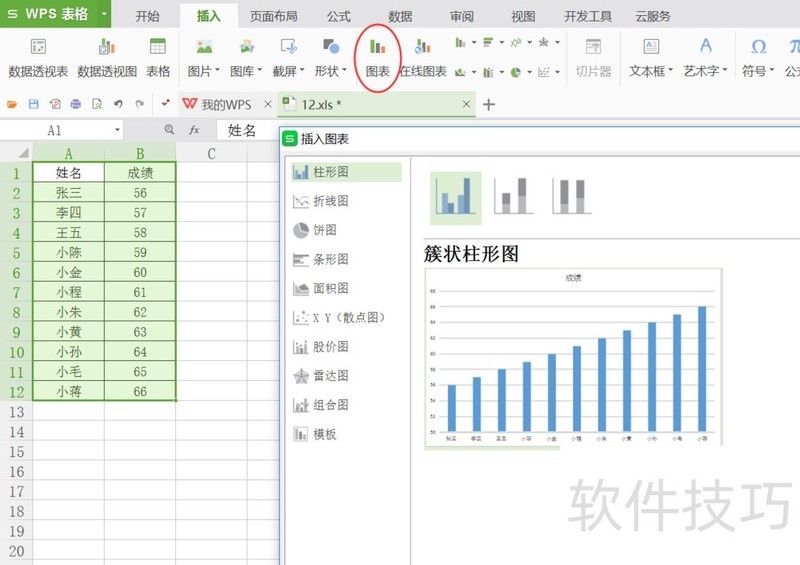This screenshot has width=800, height=565.
Task: Switch to the 视图 ribbon tab
Action: point(523,16)
